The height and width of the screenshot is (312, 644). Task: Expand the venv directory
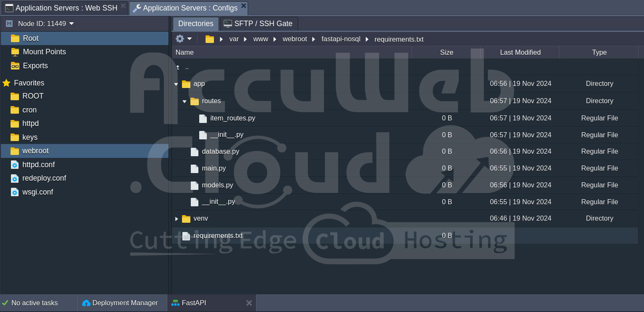[176, 219]
